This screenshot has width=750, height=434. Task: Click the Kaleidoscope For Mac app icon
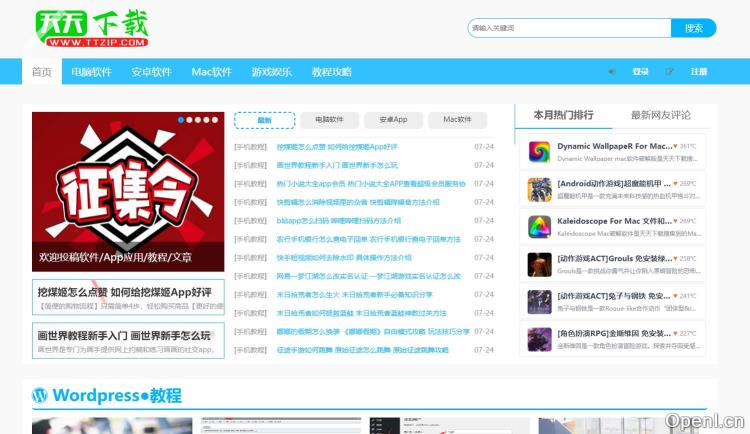click(540, 227)
